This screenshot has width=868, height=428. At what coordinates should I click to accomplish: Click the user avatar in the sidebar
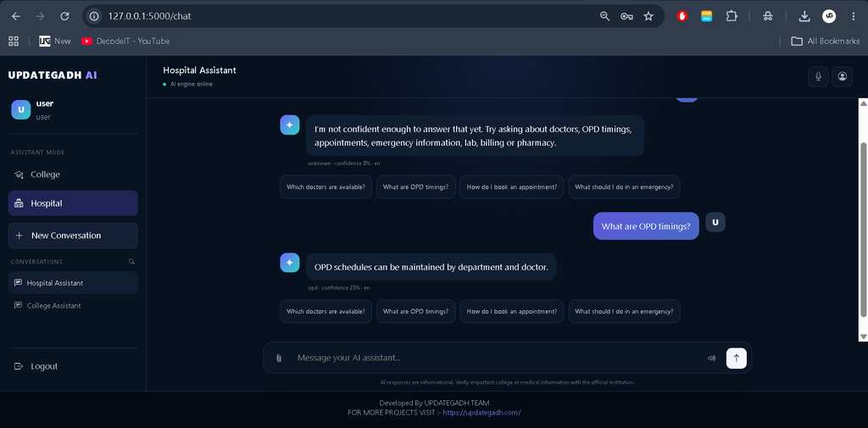pos(20,109)
